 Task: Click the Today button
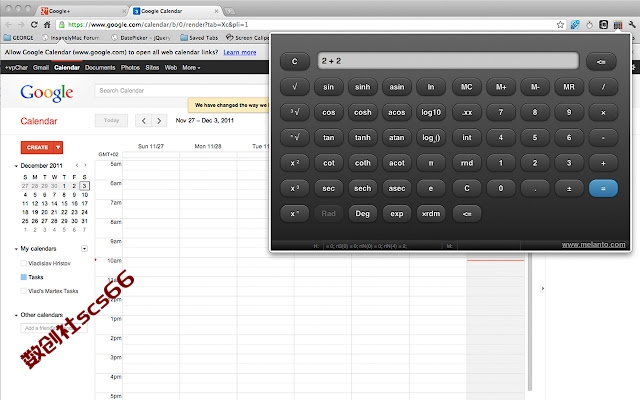point(111,120)
